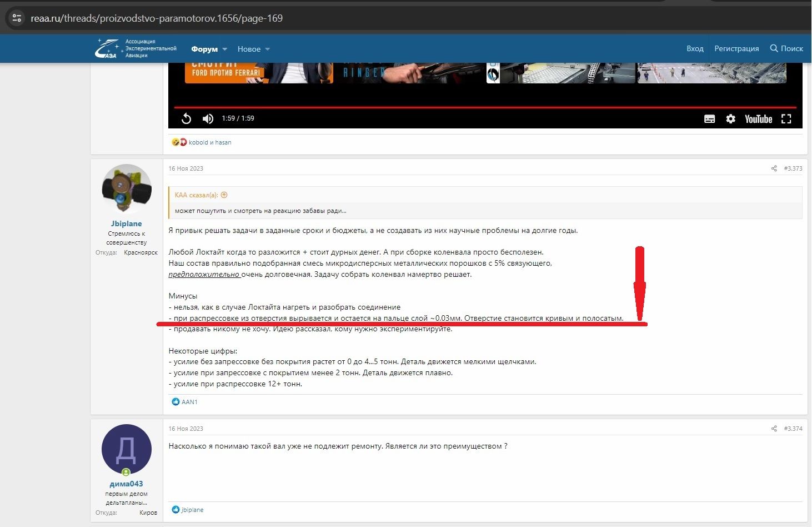Open video settings gear icon
Screen dimensions: 812x527
[x=730, y=119]
